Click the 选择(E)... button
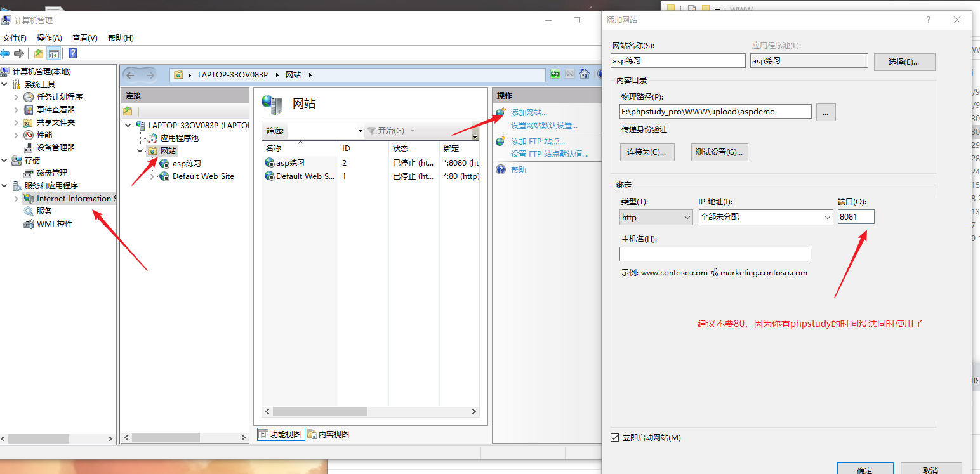The height and width of the screenshot is (474, 980). [x=904, y=62]
